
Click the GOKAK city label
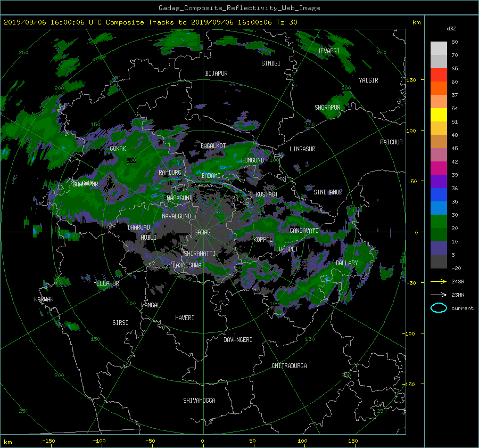point(118,148)
